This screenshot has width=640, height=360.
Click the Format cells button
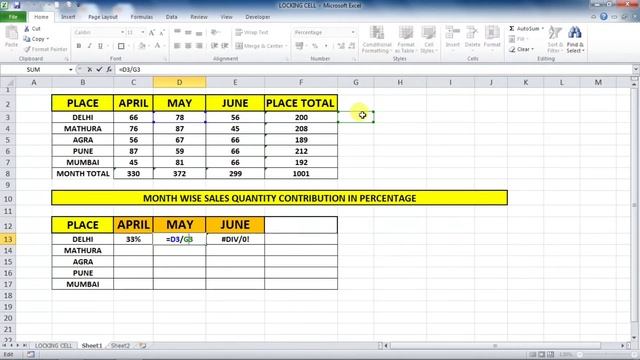click(492, 38)
